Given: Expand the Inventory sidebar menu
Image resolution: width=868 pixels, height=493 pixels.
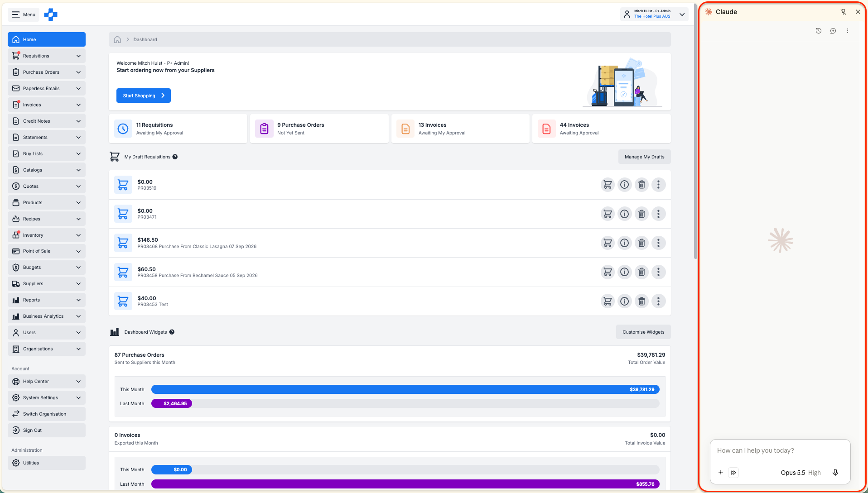Looking at the screenshot, I should pyautogui.click(x=47, y=235).
